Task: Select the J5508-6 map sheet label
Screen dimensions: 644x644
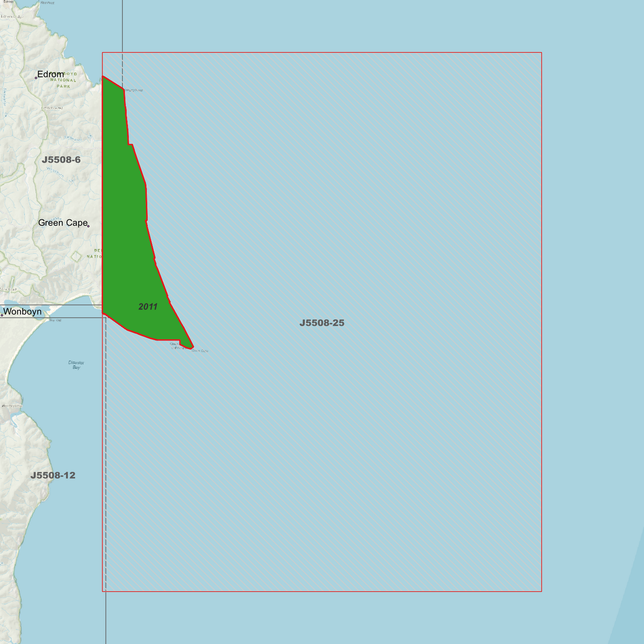Action: [61, 160]
